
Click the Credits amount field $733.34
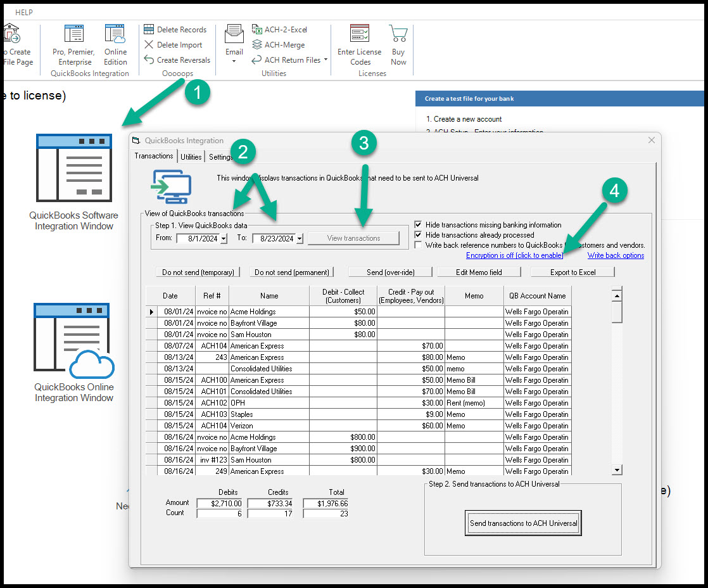(270, 503)
